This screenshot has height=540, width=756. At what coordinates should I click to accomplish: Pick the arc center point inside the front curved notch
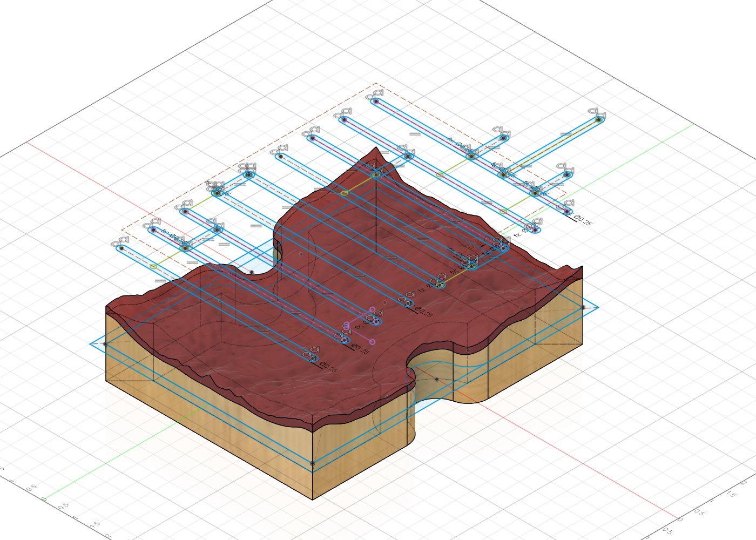coord(436,379)
